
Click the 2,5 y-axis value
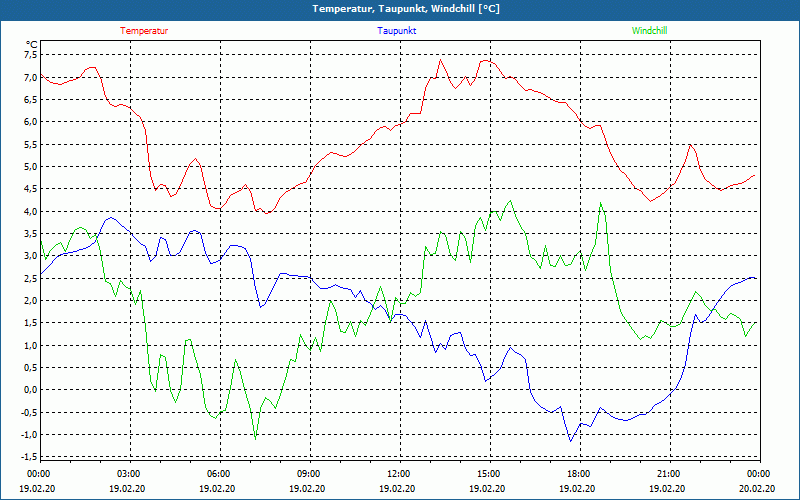click(31, 278)
